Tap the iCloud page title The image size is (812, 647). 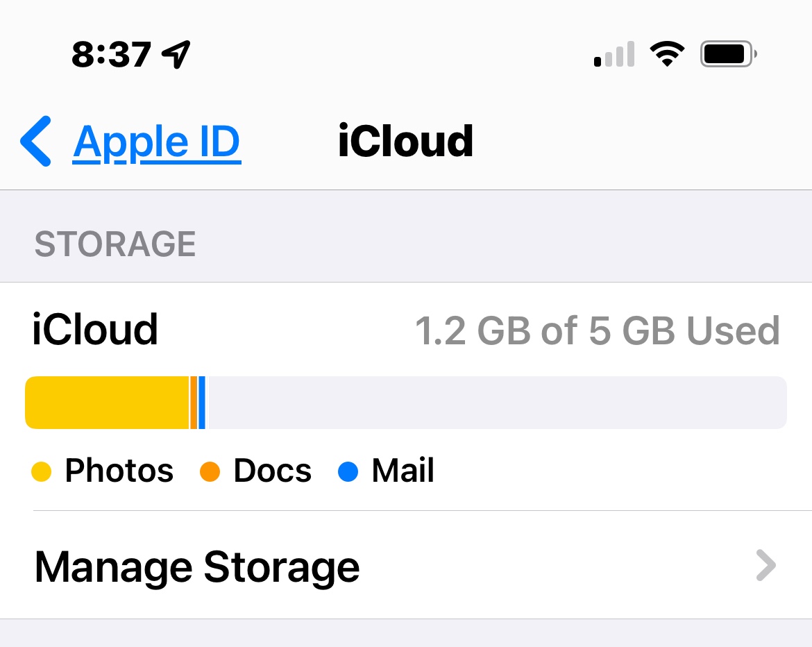coord(405,142)
